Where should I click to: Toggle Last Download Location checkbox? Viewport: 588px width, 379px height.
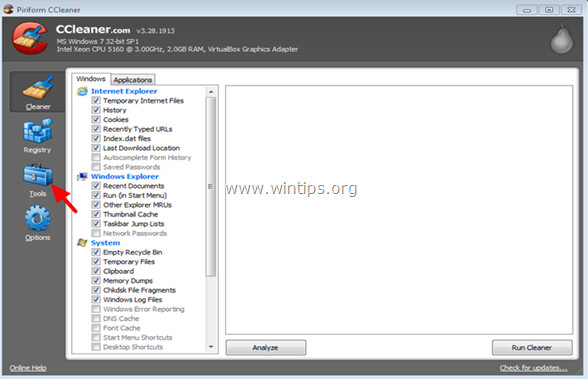coord(96,148)
